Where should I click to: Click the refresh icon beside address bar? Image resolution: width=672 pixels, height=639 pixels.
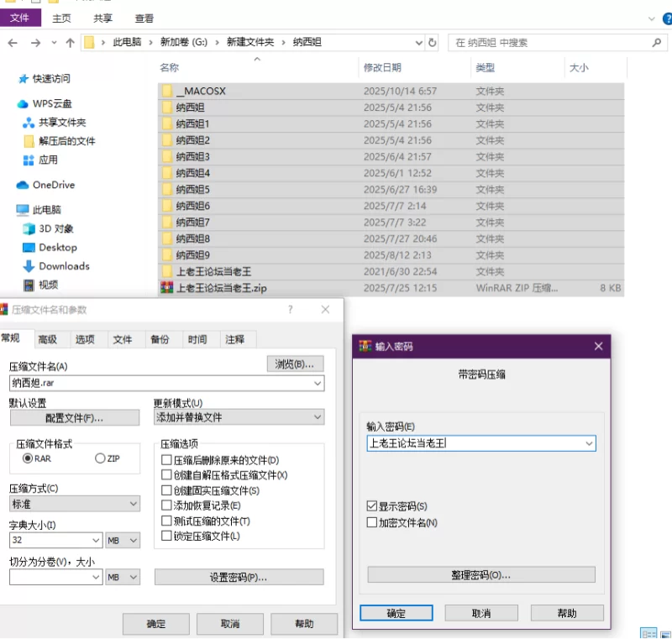(433, 42)
